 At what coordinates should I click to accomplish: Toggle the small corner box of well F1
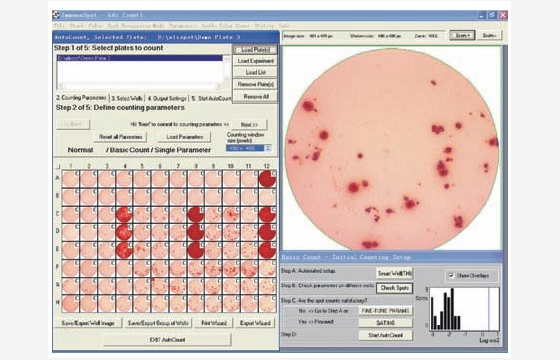(x=77, y=263)
